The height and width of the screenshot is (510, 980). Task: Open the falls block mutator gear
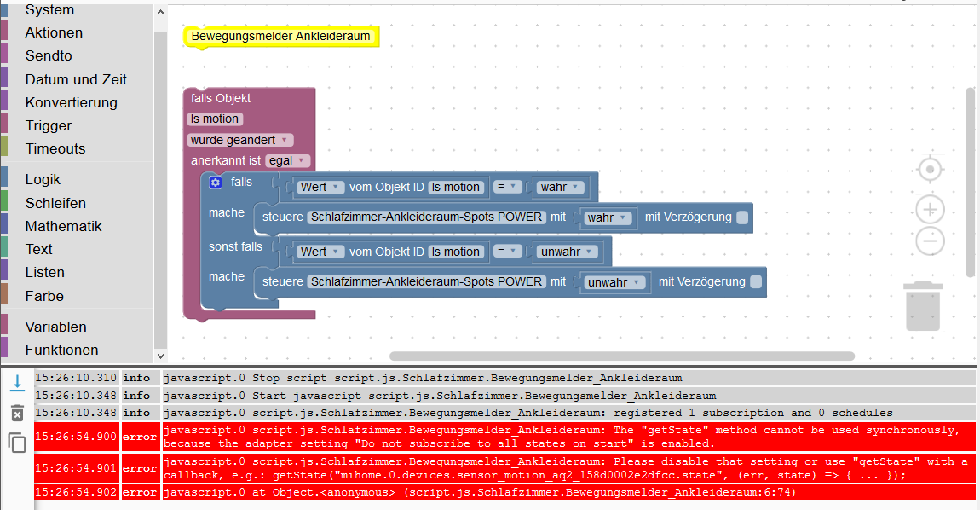(x=216, y=183)
